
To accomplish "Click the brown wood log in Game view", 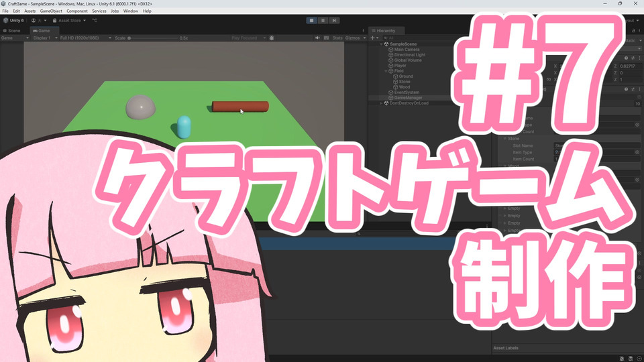I will (240, 107).
